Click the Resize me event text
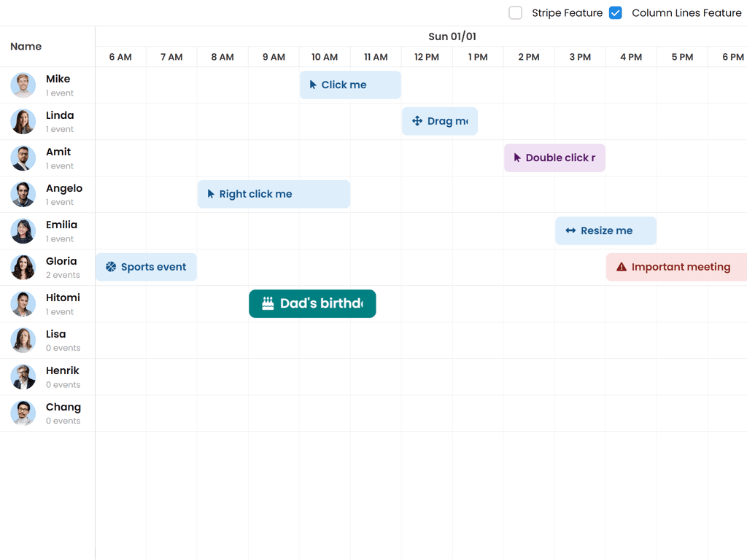 (606, 231)
